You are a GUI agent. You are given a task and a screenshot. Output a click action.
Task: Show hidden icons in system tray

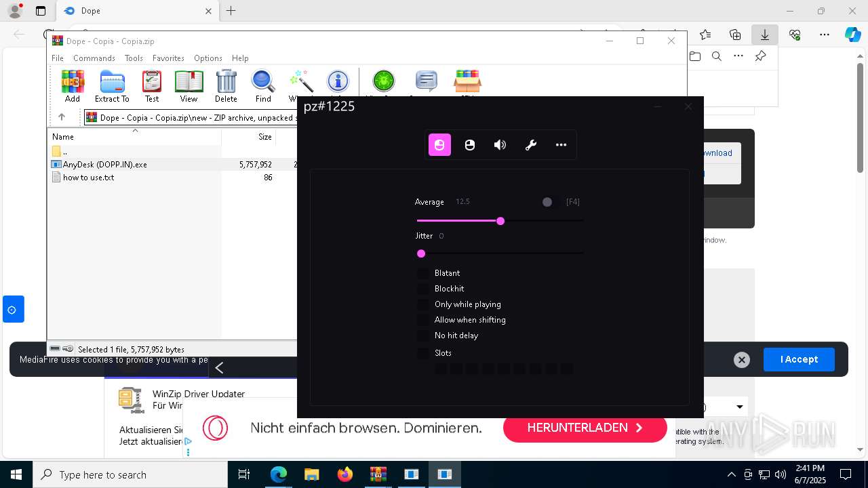(x=731, y=474)
